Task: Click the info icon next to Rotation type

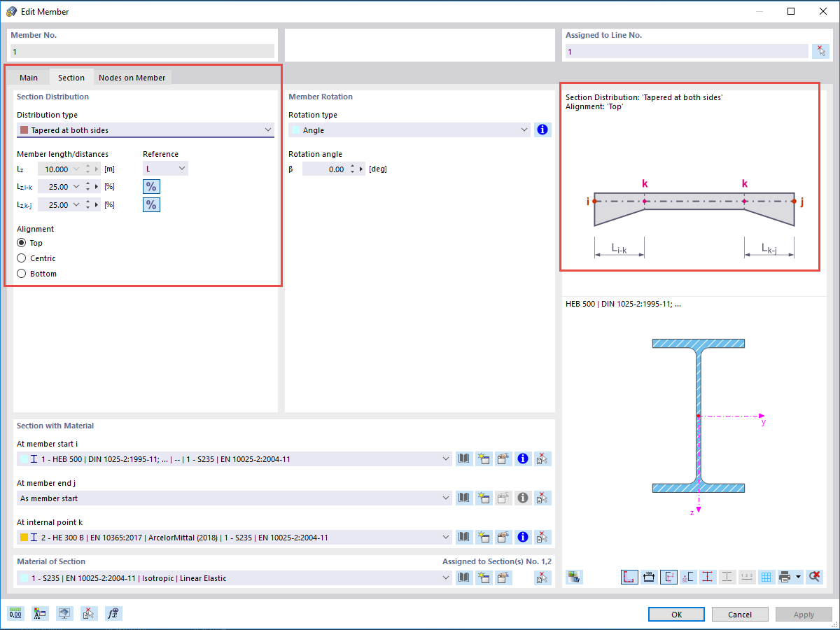Action: coord(542,129)
